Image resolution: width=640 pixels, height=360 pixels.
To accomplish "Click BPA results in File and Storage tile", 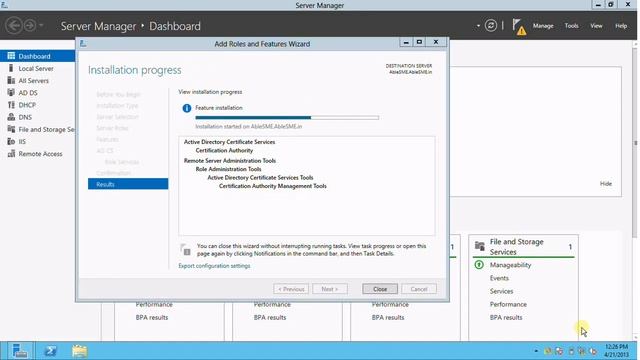I will [506, 317].
